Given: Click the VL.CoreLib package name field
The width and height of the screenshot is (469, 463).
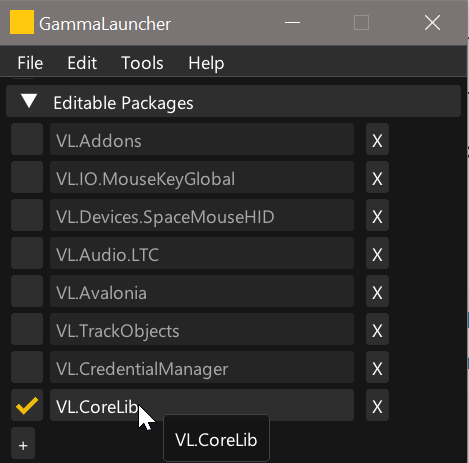Looking at the screenshot, I should (x=202, y=405).
